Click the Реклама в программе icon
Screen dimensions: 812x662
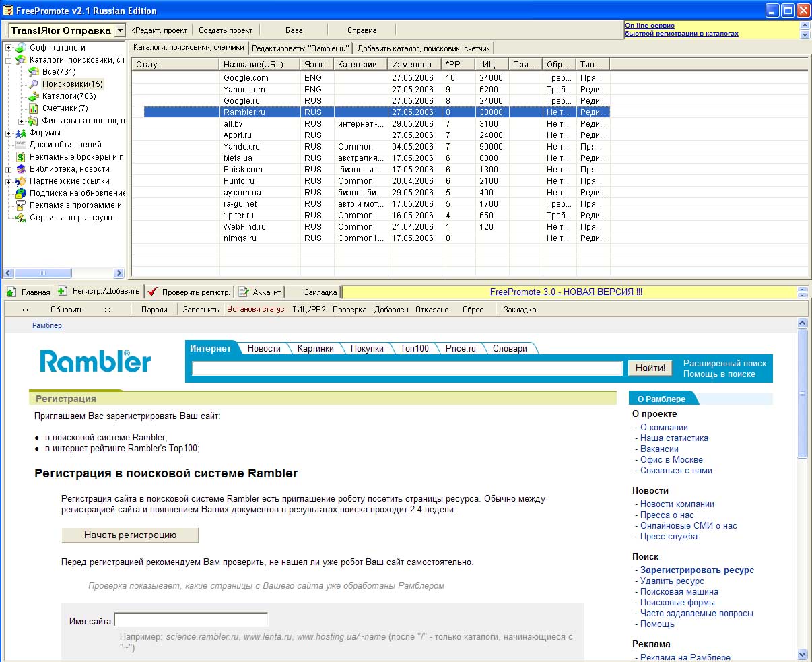click(21, 205)
